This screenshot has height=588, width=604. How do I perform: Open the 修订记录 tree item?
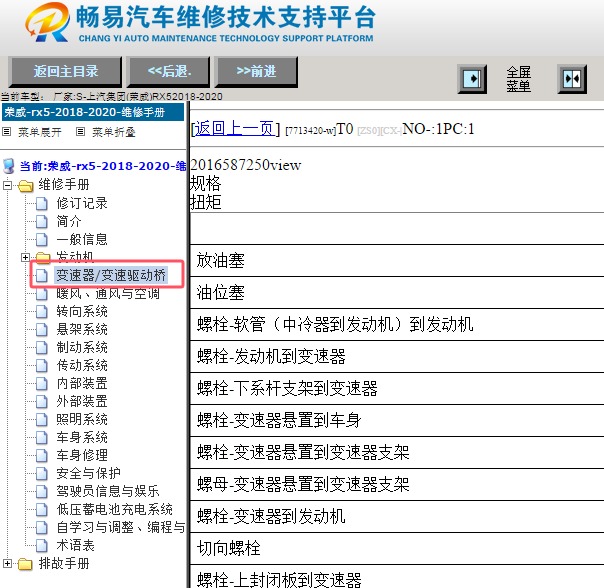coord(82,203)
